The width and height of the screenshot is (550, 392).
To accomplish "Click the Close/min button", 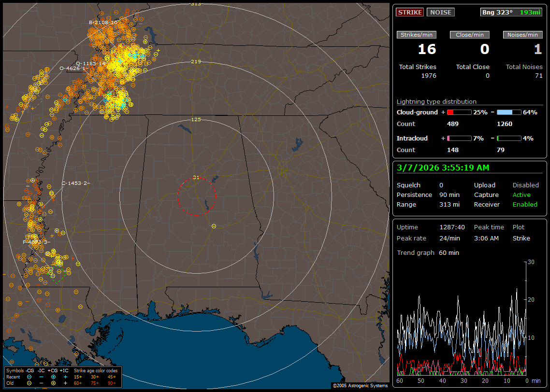I will [470, 35].
